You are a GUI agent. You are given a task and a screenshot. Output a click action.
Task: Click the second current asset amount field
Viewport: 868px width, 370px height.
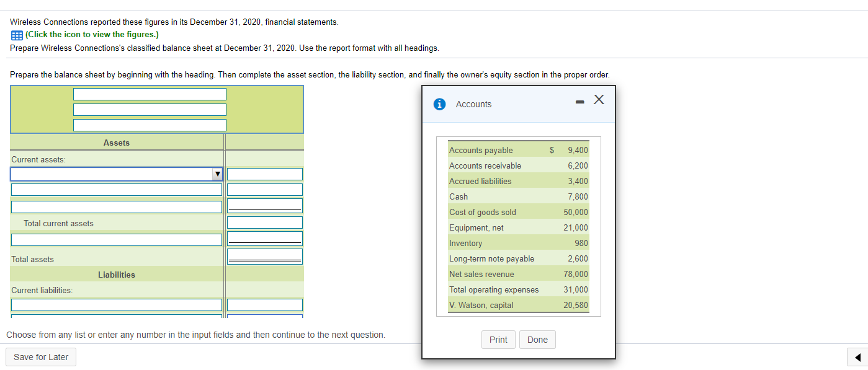coord(265,190)
